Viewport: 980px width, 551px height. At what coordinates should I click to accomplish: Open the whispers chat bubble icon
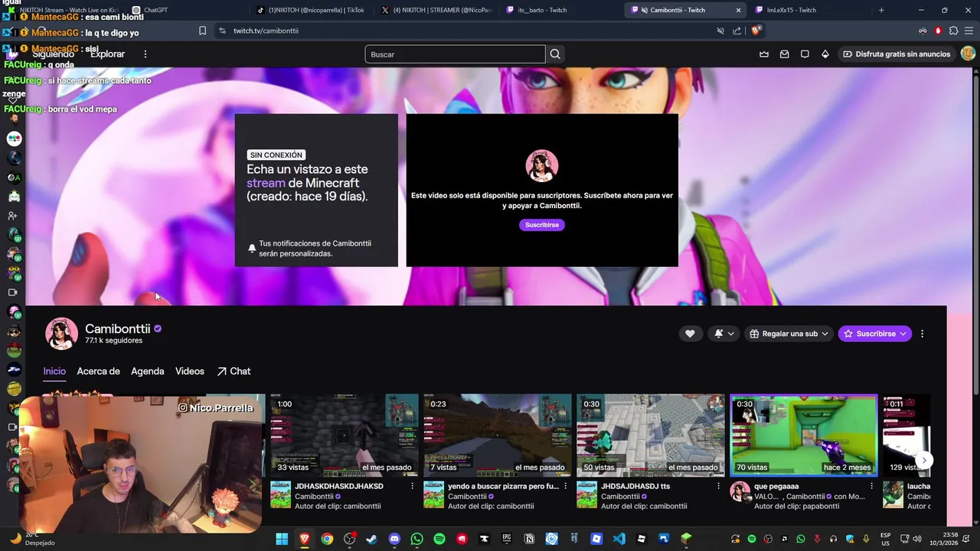[805, 54]
